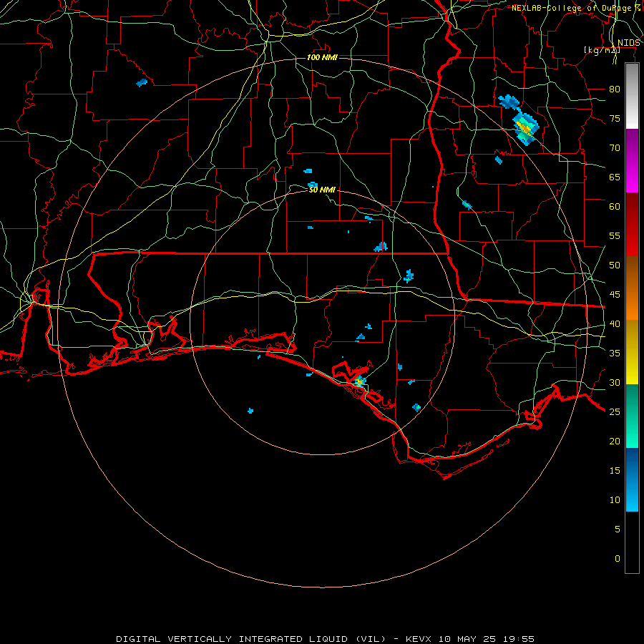The height and width of the screenshot is (644, 644).
Task: Click the 100 NMI range ring label
Action: tap(322, 57)
